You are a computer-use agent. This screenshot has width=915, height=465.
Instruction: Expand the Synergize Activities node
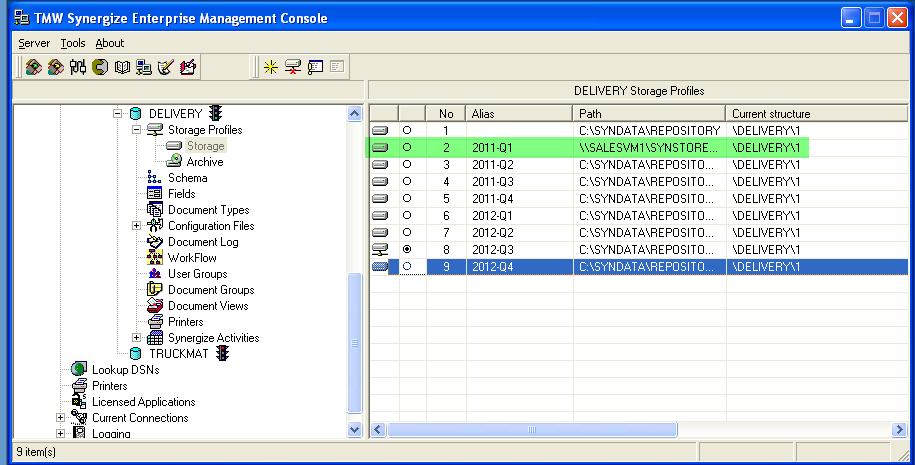coord(137,338)
